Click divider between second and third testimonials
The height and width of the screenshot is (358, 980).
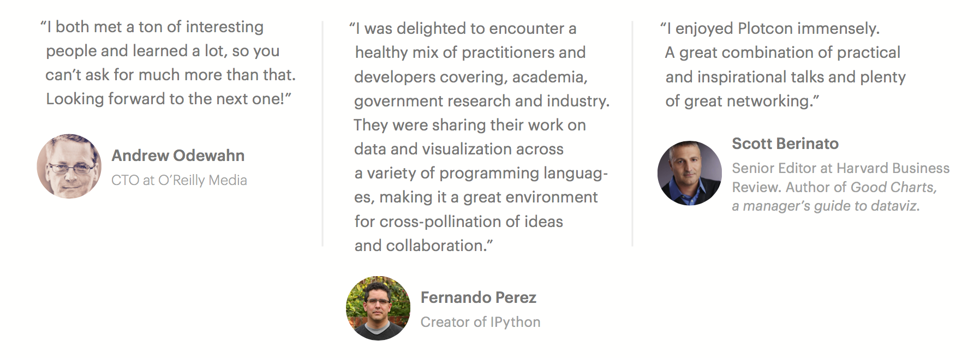click(x=632, y=134)
